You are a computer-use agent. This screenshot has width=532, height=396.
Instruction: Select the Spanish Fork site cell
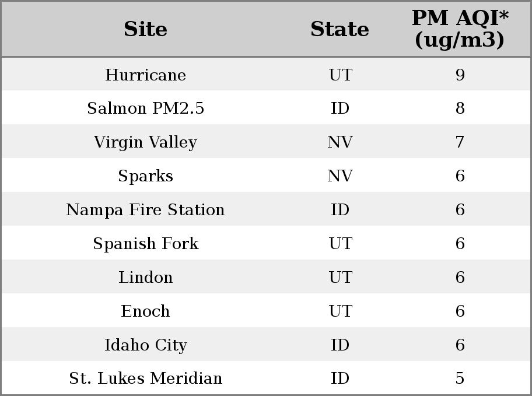[145, 243]
